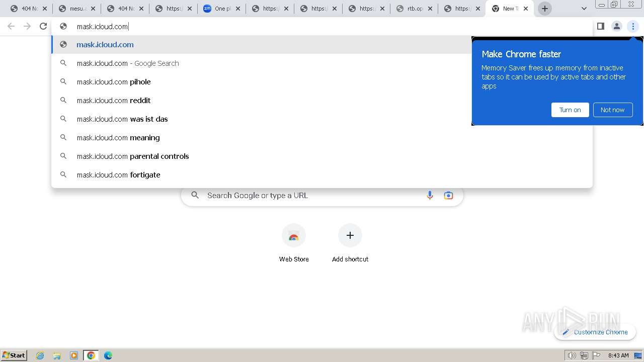Close the mesu tab

93,9
